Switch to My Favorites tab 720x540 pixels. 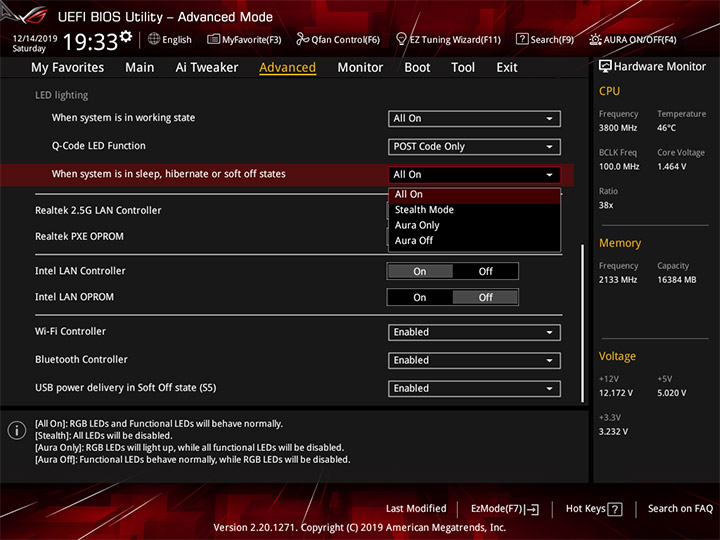coord(68,68)
